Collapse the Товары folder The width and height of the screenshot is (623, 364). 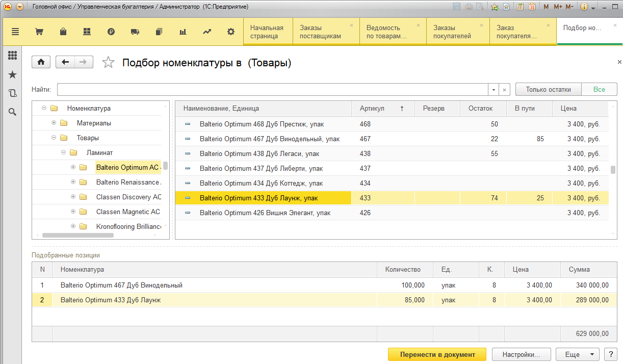point(54,138)
